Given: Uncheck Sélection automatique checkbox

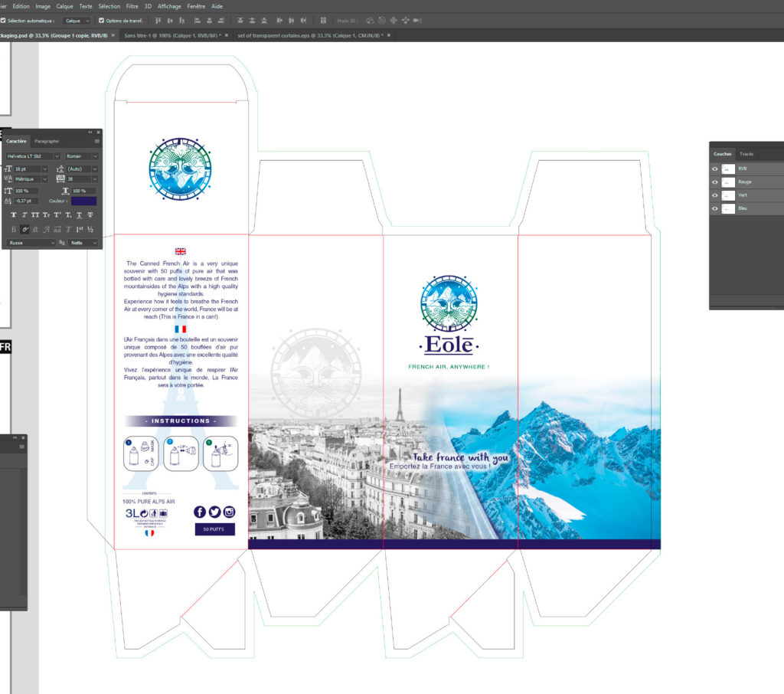Looking at the screenshot, I should point(3,21).
